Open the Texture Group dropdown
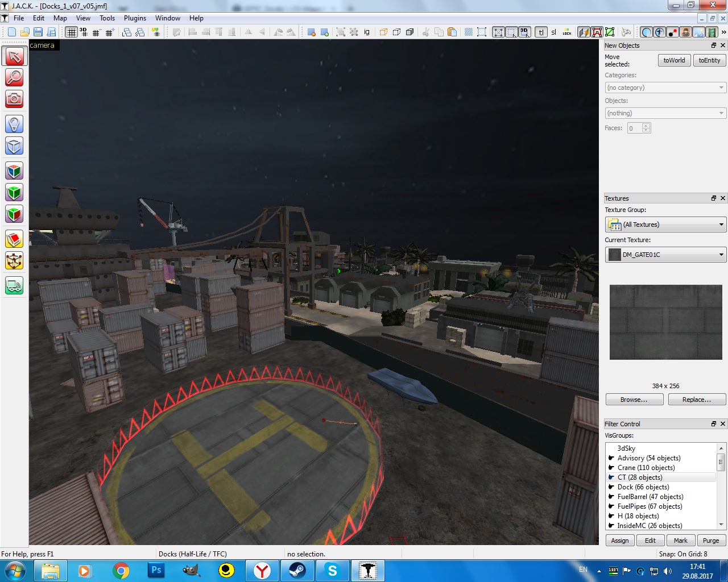The width and height of the screenshot is (728, 582). [665, 225]
